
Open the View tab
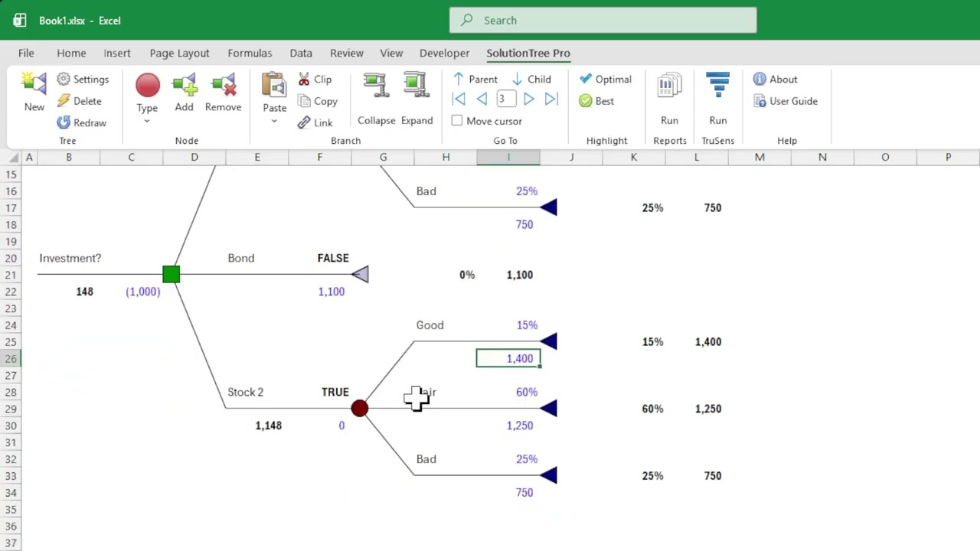pos(391,53)
